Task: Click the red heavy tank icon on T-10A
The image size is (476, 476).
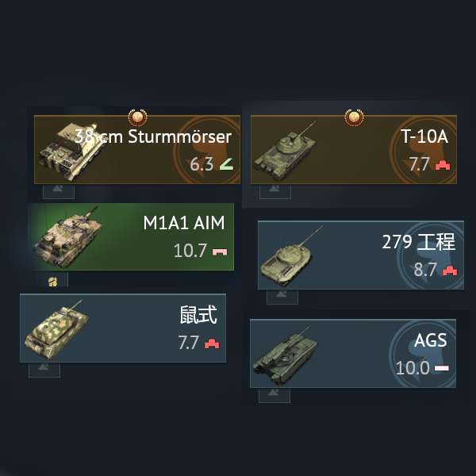Action: point(443,166)
